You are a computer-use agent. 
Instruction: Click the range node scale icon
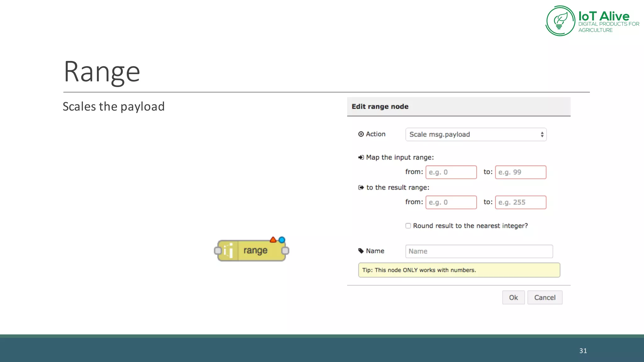(229, 250)
